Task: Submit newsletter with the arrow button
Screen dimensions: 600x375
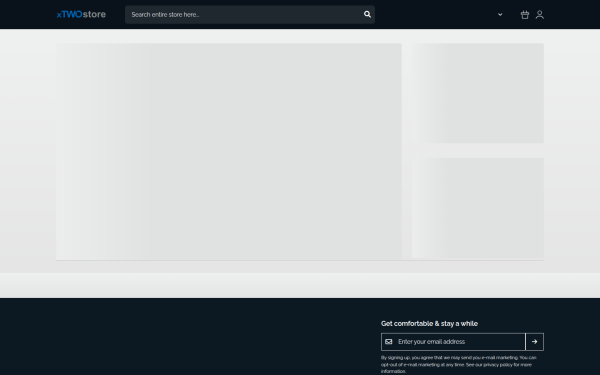Action: (x=535, y=342)
